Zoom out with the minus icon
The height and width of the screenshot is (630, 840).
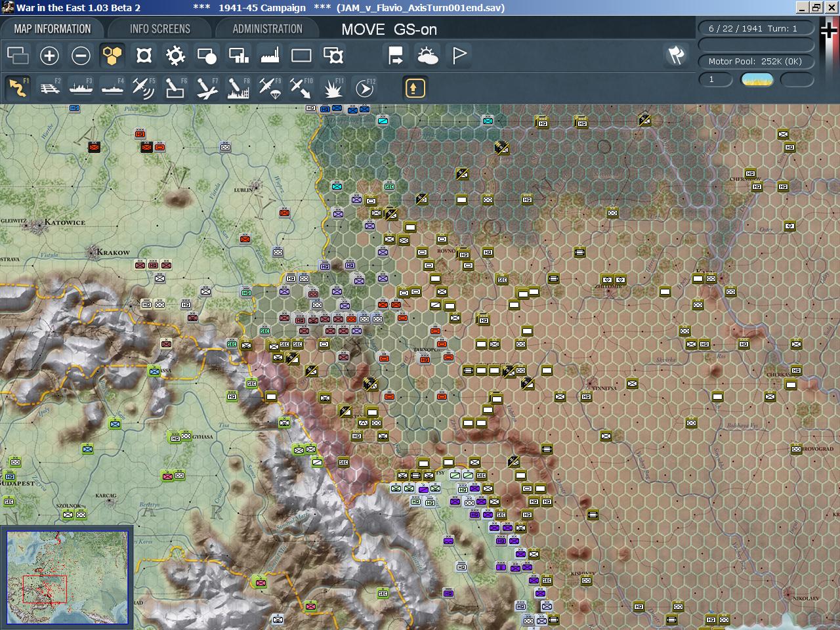tap(81, 56)
